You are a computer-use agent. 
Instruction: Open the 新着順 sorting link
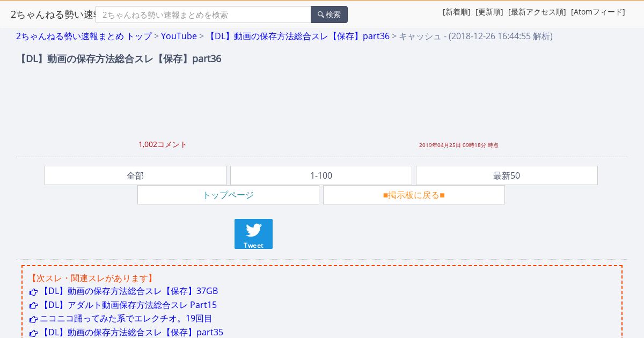coord(457,12)
